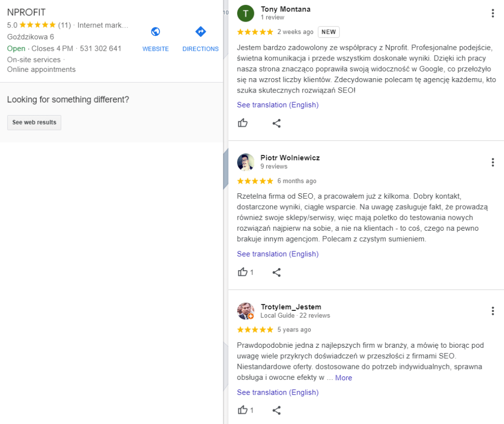Expand Trotylem_Jestem's review with More

tap(344, 378)
